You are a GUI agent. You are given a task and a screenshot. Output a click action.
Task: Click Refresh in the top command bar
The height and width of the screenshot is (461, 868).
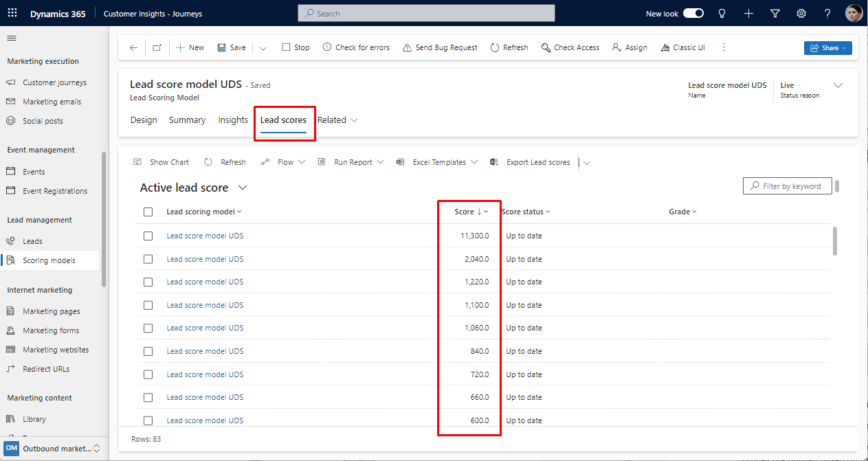coord(509,47)
